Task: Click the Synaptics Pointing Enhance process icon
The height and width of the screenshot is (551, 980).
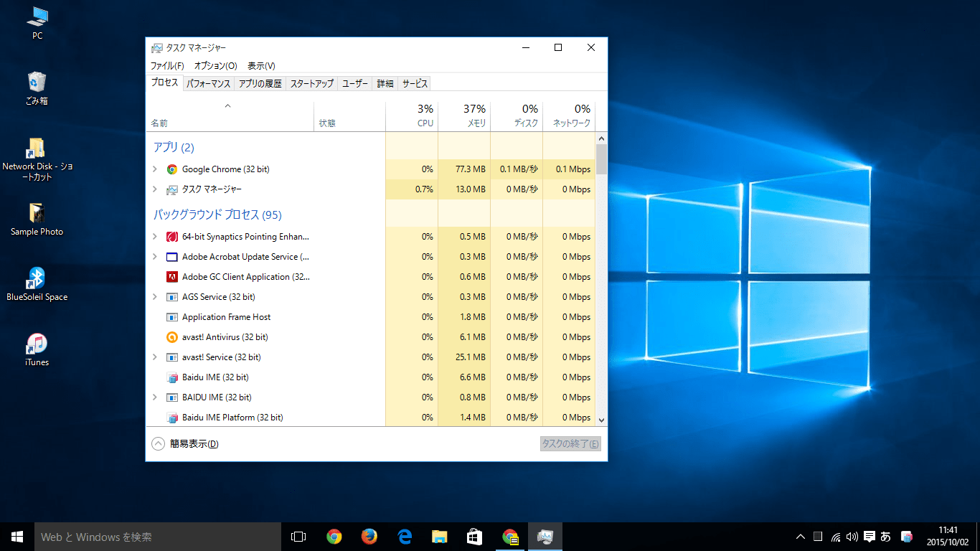Action: coord(172,237)
